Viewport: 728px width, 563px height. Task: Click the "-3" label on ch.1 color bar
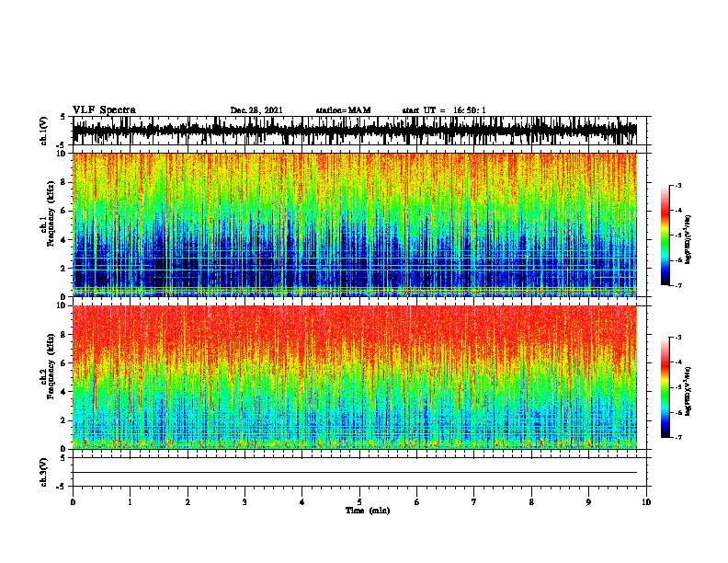tap(677, 185)
